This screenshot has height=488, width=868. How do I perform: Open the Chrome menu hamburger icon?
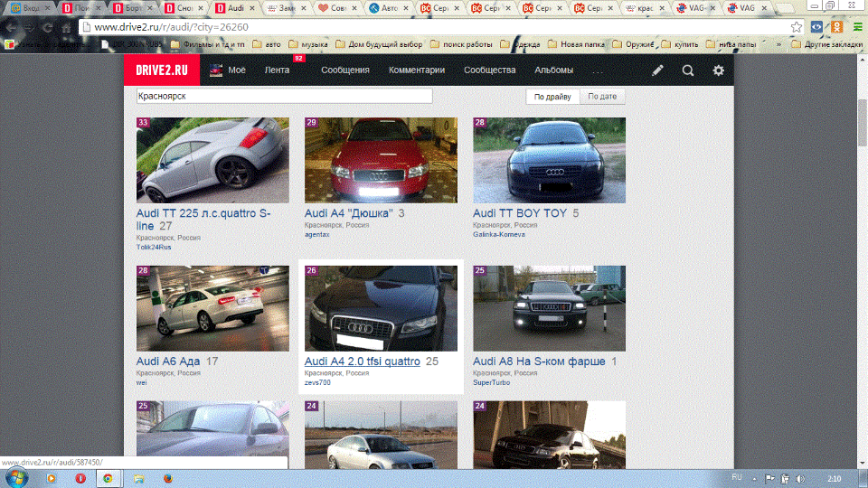tap(857, 26)
